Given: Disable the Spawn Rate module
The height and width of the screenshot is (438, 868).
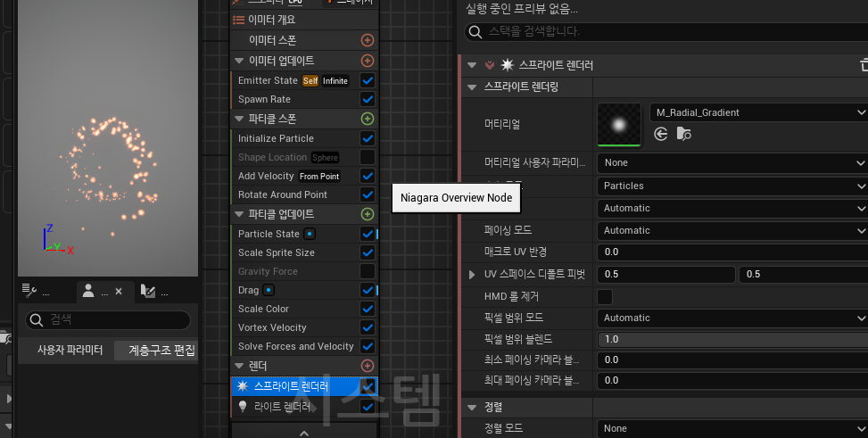Looking at the screenshot, I should pos(367,99).
